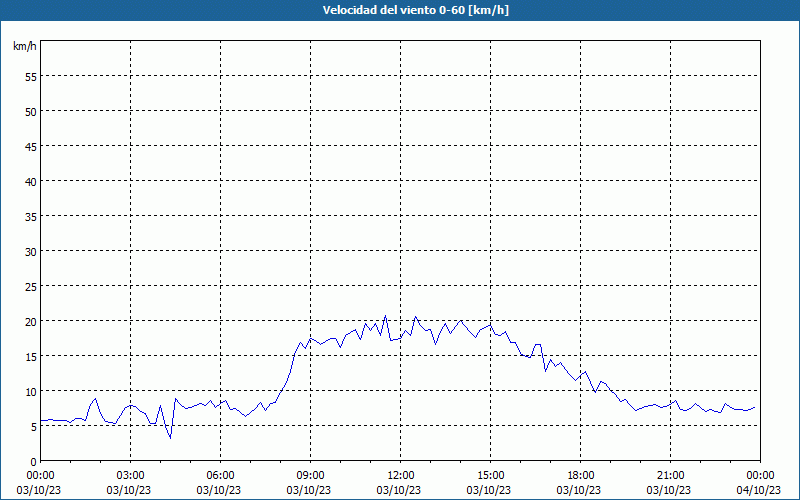Click the '40' y-axis label
This screenshot has height=500, width=800.
click(31, 182)
